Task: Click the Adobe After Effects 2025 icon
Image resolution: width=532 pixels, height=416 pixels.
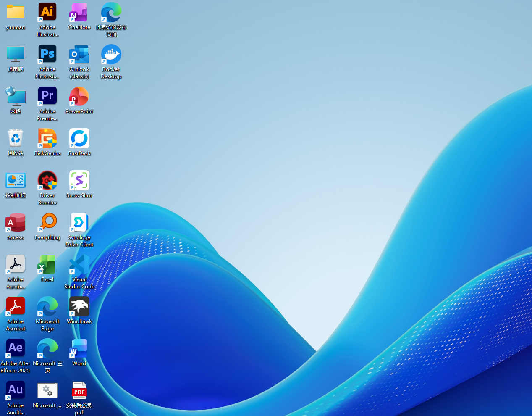Action: [x=16, y=349]
